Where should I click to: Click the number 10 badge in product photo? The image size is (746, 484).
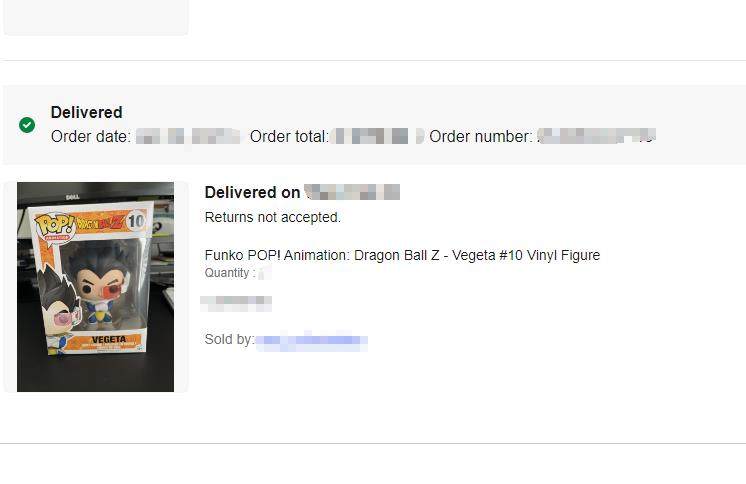(x=136, y=220)
